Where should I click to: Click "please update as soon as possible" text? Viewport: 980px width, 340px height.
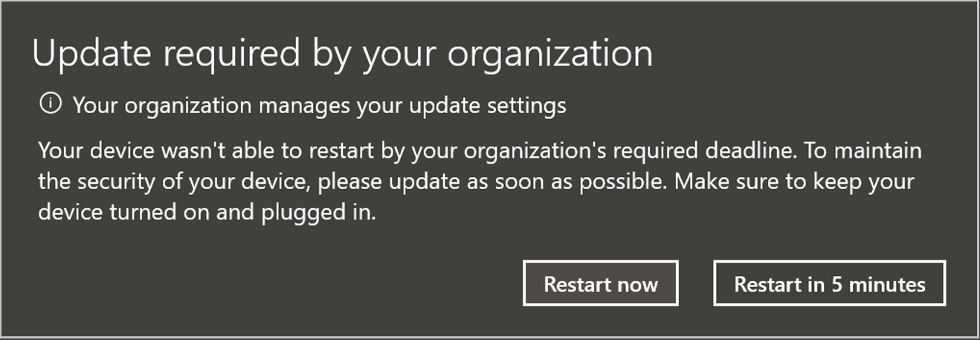pyautogui.click(x=440, y=182)
